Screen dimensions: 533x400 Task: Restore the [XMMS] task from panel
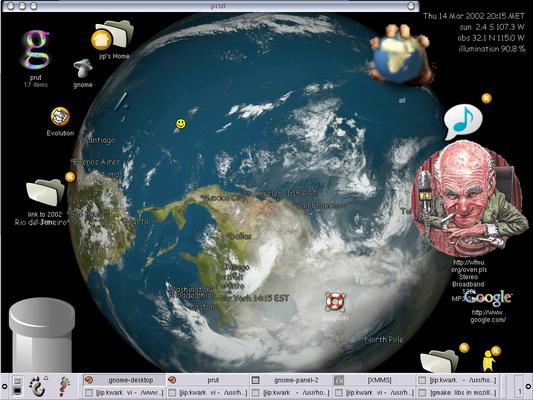click(x=374, y=380)
